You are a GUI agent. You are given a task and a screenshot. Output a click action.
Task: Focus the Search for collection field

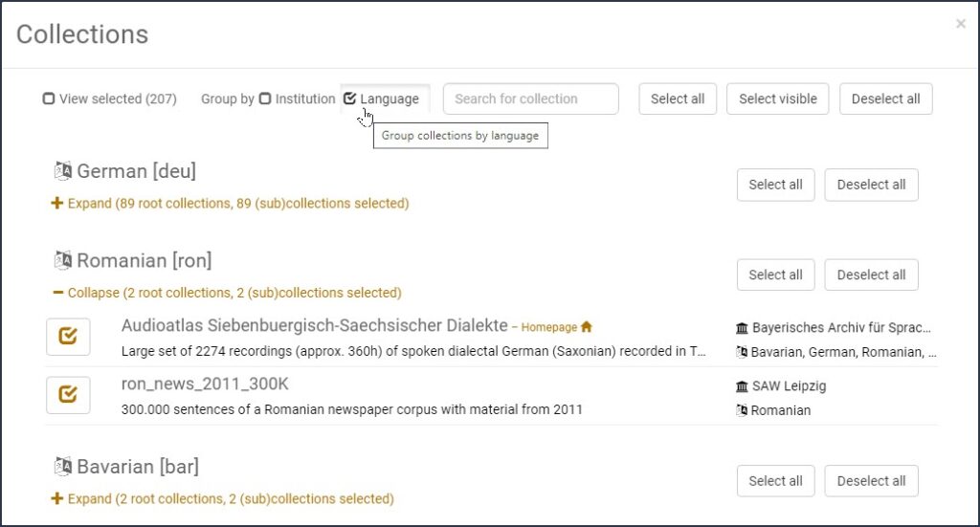point(530,99)
